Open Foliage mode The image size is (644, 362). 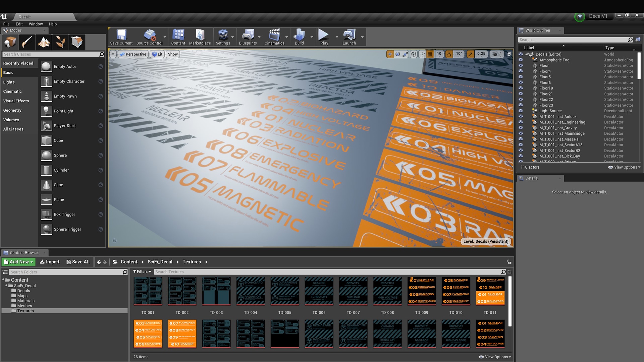coord(60,42)
